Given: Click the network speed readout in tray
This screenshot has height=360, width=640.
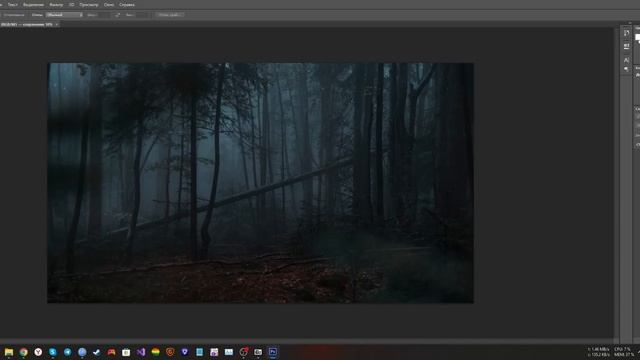Looking at the screenshot, I should click(599, 352).
